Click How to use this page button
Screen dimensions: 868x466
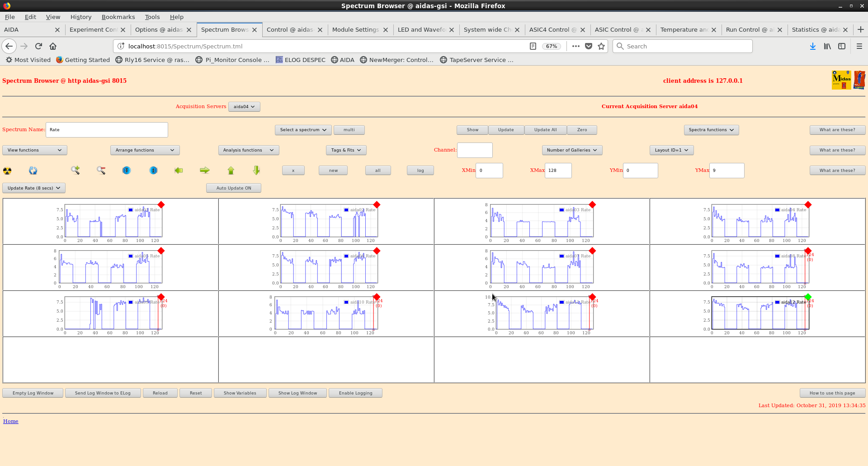coord(832,393)
